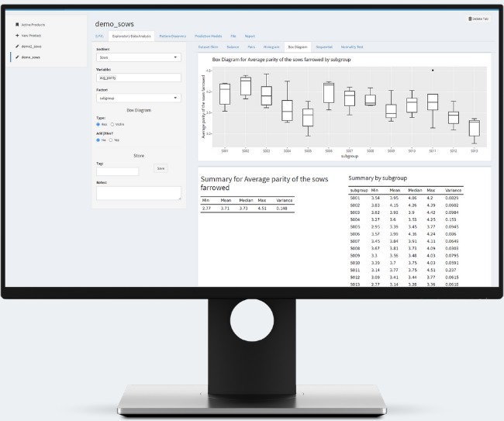Open the Prediction Models tab

point(209,36)
